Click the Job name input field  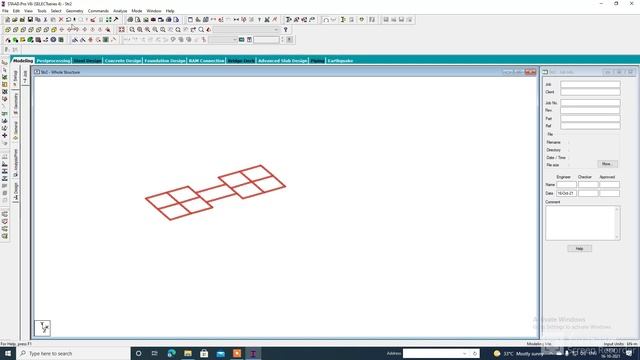[590, 84]
